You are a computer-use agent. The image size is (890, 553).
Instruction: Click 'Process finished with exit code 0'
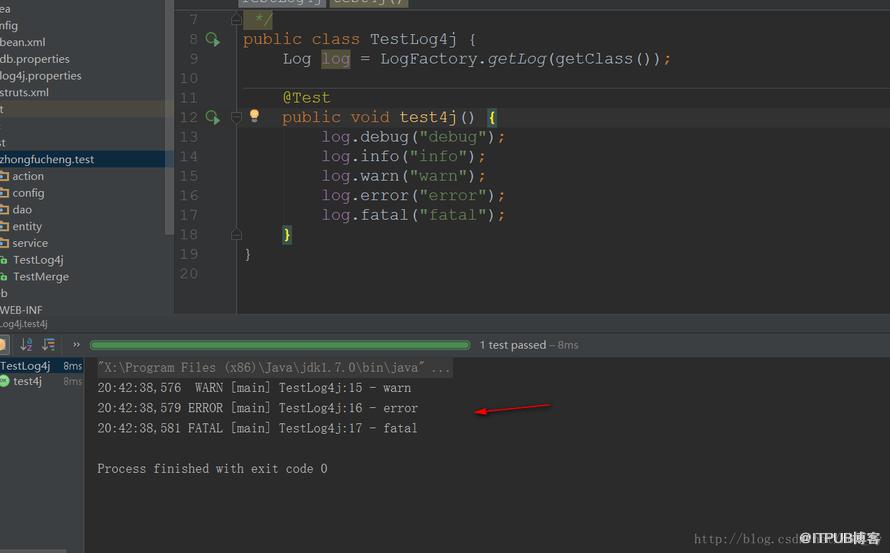212,468
